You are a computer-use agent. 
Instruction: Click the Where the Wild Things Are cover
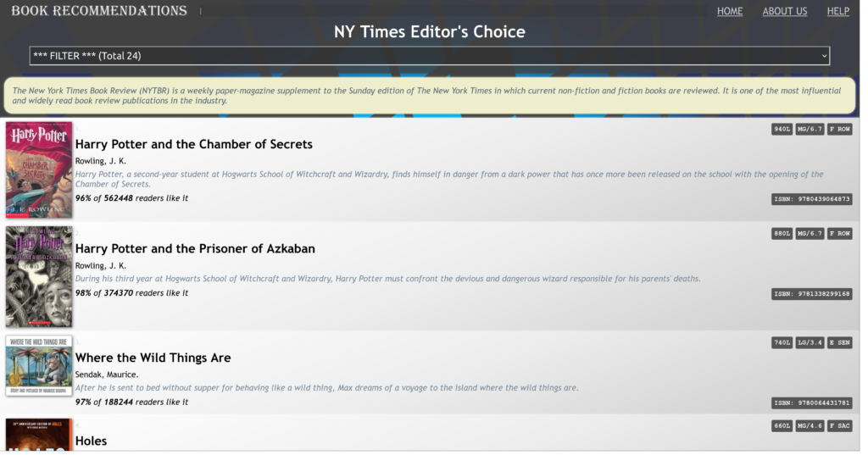pyautogui.click(x=39, y=365)
